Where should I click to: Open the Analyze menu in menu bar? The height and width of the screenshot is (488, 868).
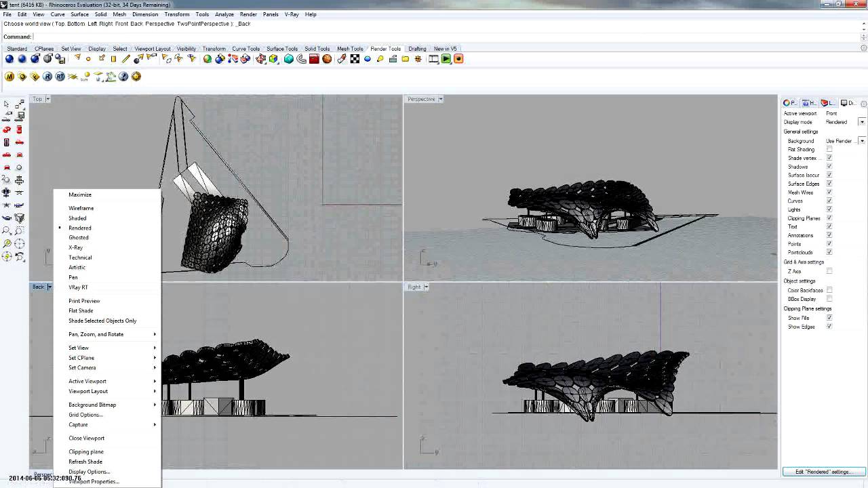224,14
